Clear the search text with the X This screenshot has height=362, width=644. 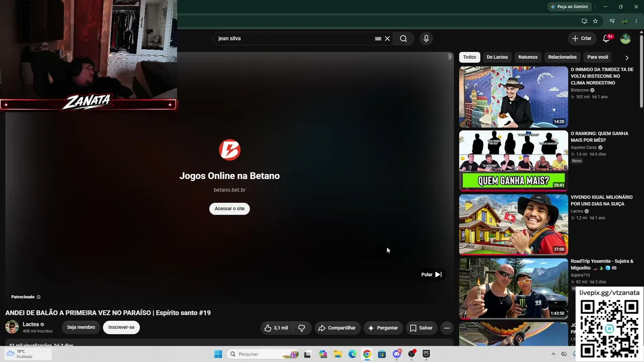tap(387, 39)
